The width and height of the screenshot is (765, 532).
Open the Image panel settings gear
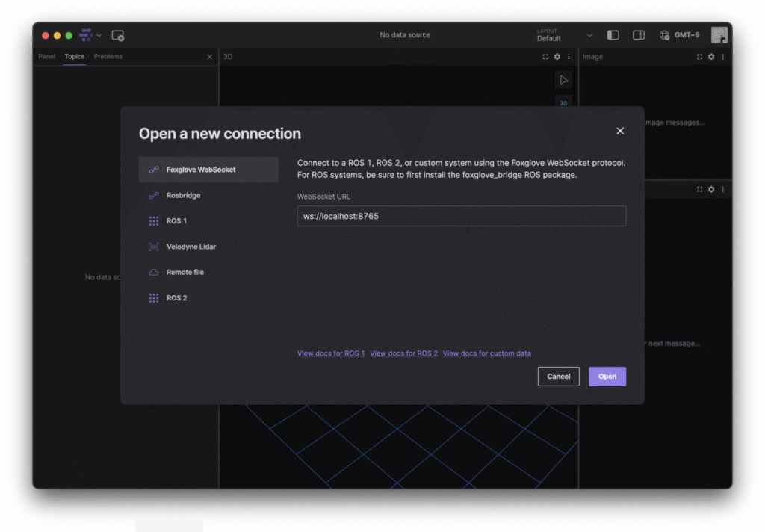coord(711,57)
